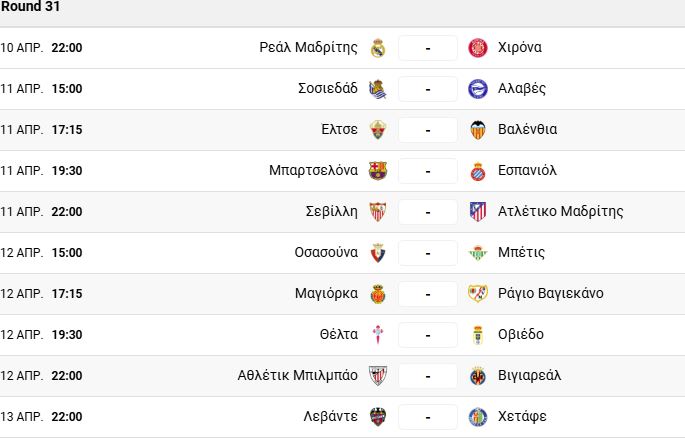Click the Villarreal club crest
Screen dimensions: 685x438
[477, 376]
